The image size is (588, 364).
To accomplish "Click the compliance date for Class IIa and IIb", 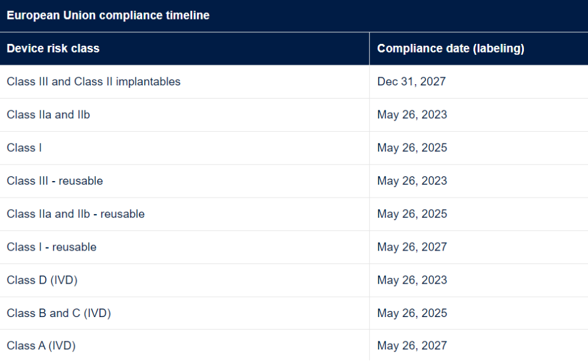I will 412,115.
